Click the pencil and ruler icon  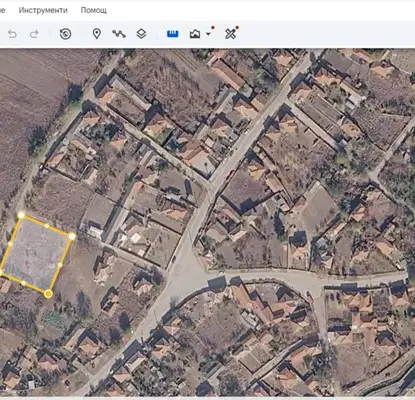coord(231,34)
